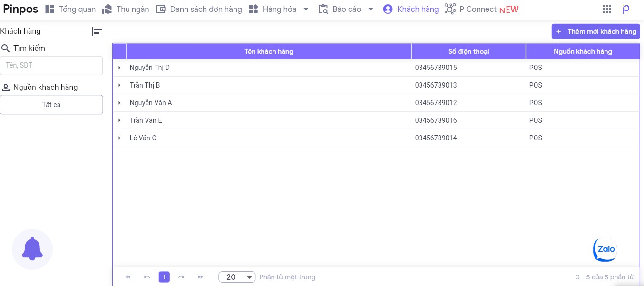The height and width of the screenshot is (286, 644).
Task: Open Danh sách đơn hàng
Action: pos(199,9)
